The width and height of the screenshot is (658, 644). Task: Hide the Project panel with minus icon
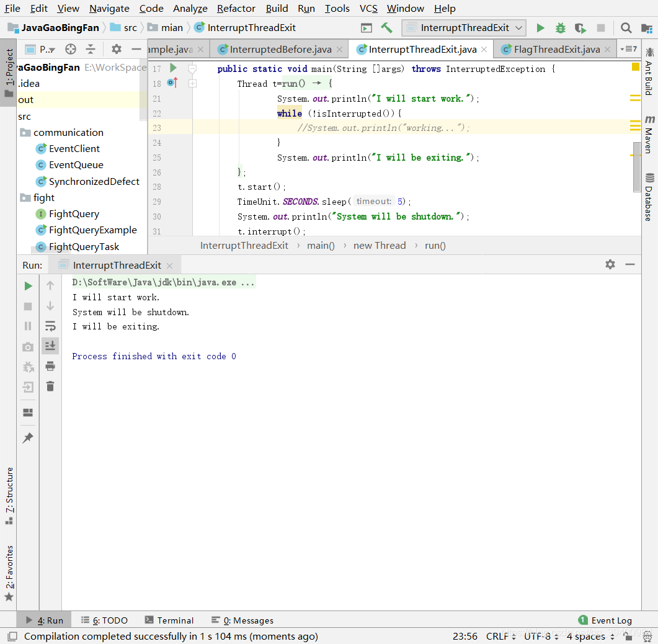pos(136,49)
